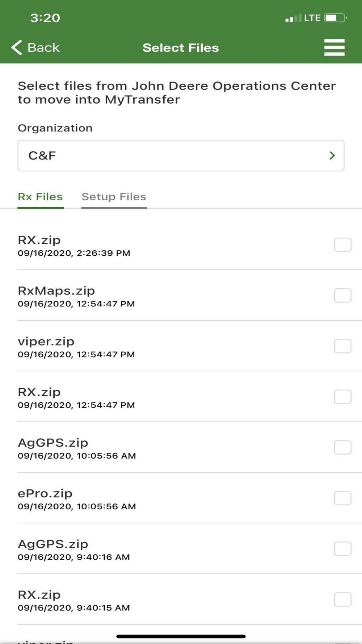Check the RX.zip 2:26:39 PM checkbox
This screenshot has width=362, height=644.
(342, 245)
